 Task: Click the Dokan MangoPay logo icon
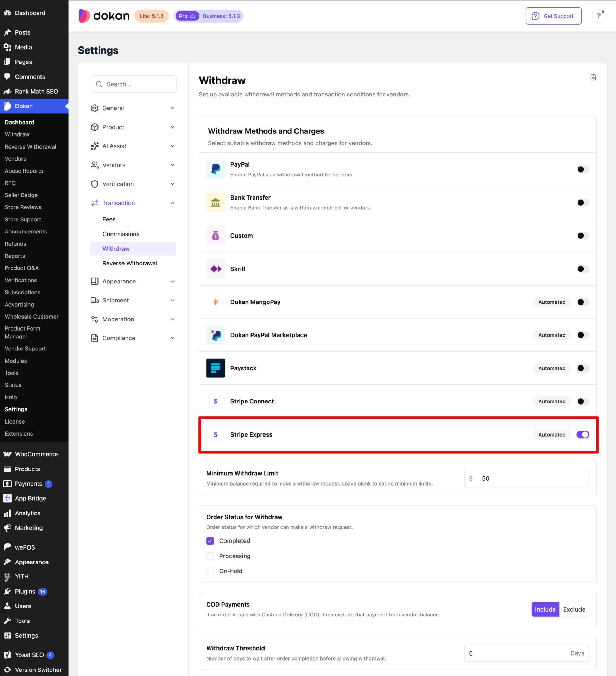pyautogui.click(x=216, y=302)
